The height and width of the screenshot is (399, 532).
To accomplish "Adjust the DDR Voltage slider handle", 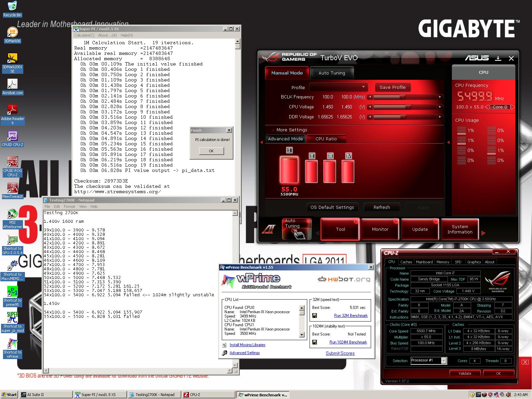I will click(x=403, y=117).
